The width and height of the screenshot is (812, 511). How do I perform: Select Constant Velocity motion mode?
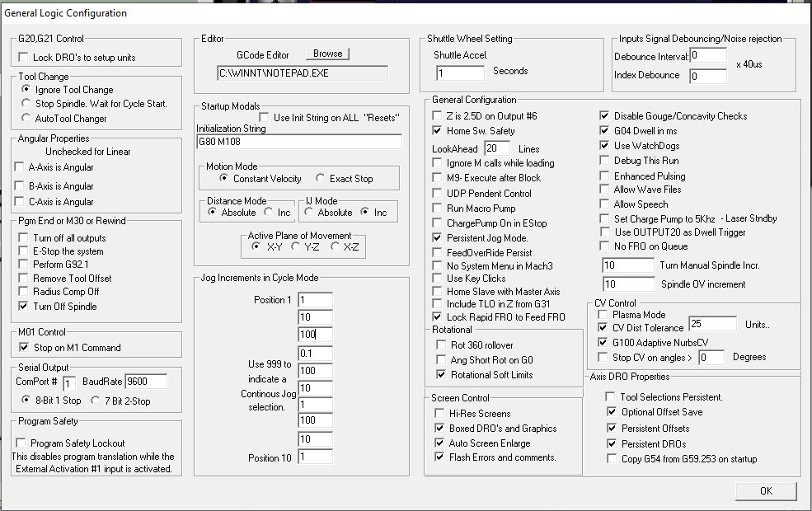tap(223, 178)
